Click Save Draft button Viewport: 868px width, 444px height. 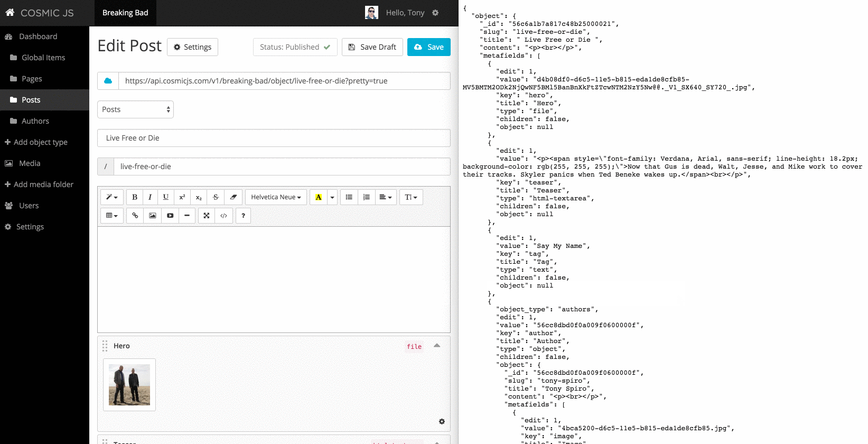click(x=372, y=47)
